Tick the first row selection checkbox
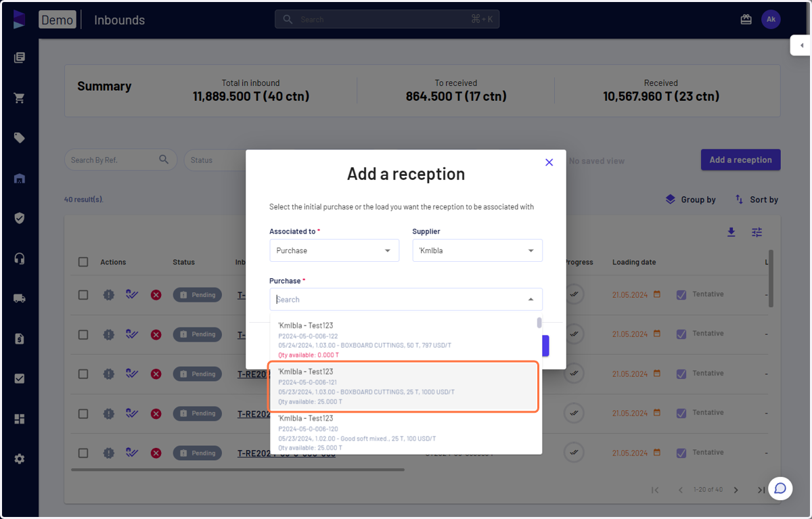812x519 pixels. pos(83,295)
